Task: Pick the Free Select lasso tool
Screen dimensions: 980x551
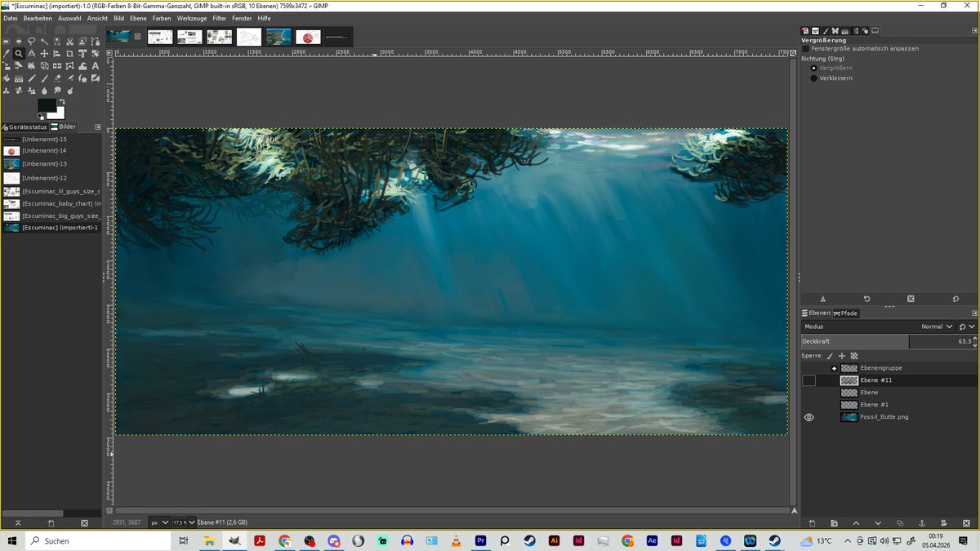Action: pyautogui.click(x=31, y=42)
